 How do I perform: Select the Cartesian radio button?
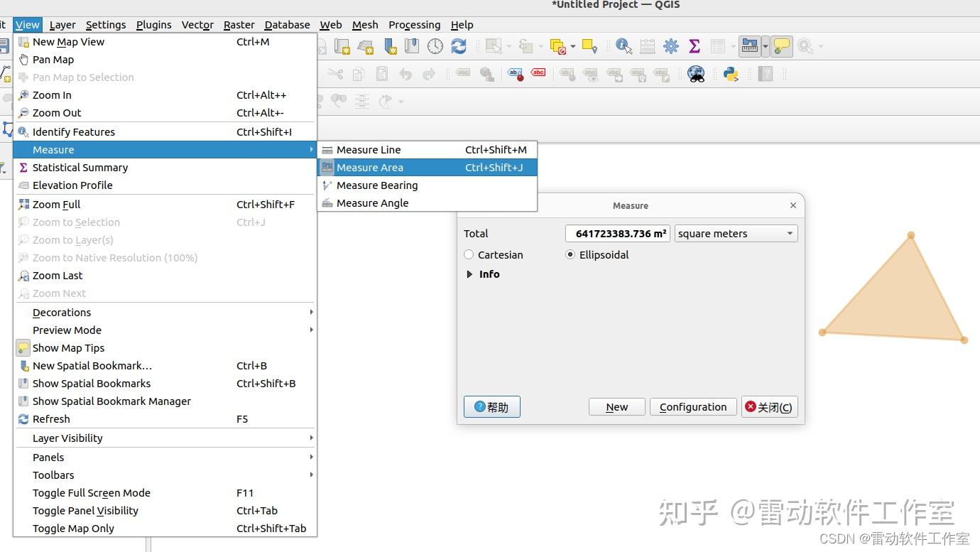469,254
